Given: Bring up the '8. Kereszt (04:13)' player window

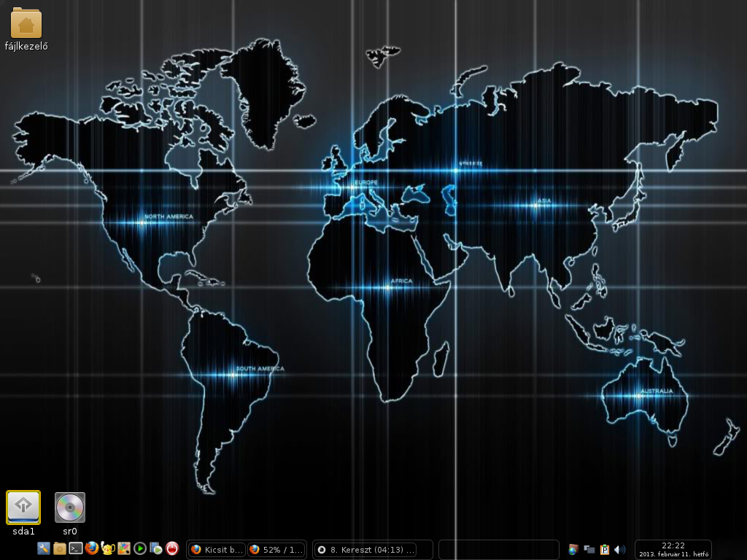Looking at the screenshot, I should click(372, 550).
